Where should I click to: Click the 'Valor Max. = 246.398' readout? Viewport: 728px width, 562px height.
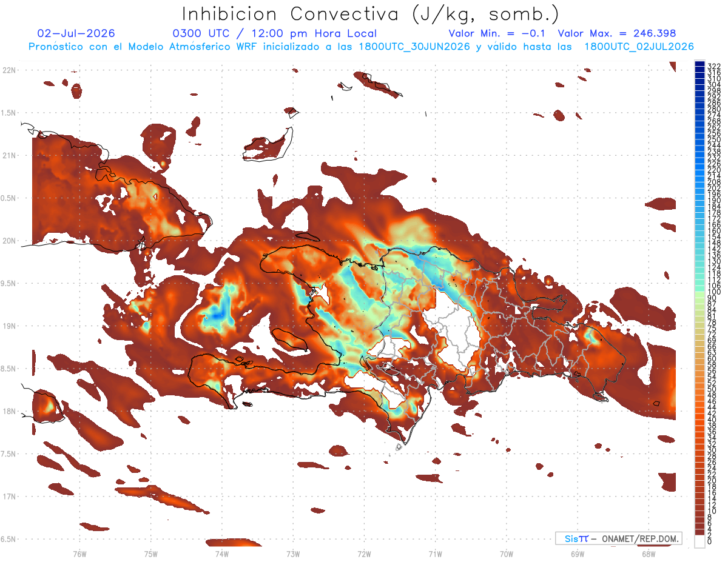(x=617, y=34)
